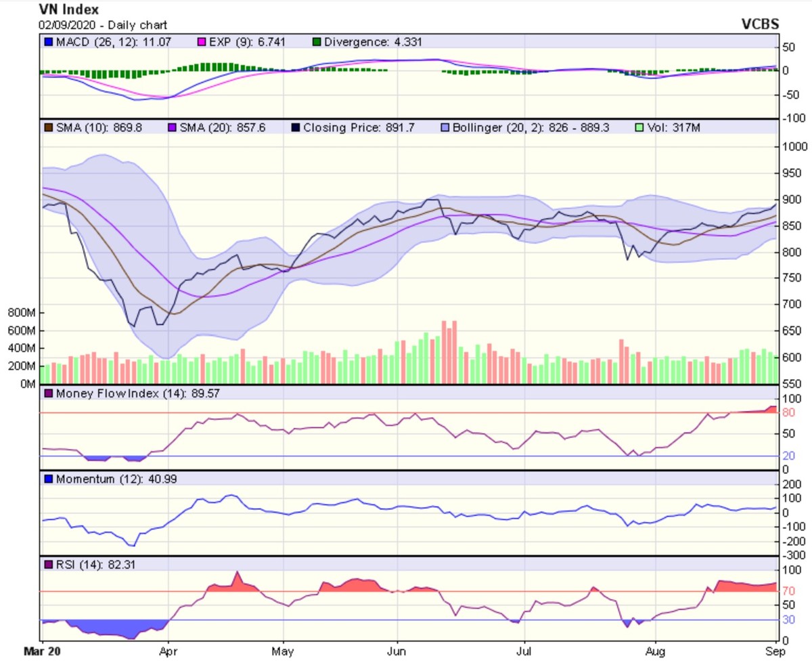Click the VCBS brand label
The image size is (812, 667).
point(761,24)
